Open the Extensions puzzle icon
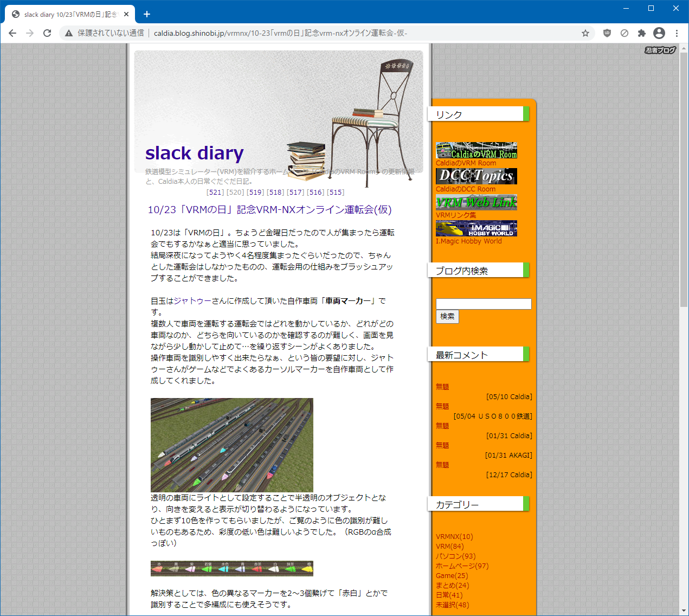The width and height of the screenshot is (689, 616). click(x=642, y=33)
